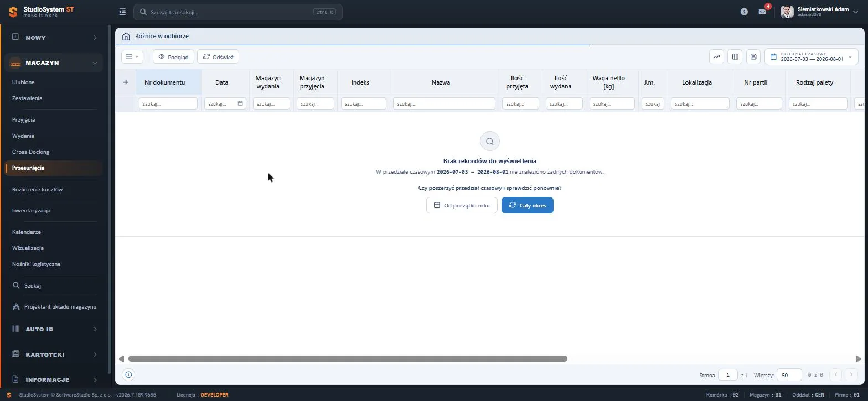
Task: Open Kalendarze in the sidebar
Action: click(27, 232)
